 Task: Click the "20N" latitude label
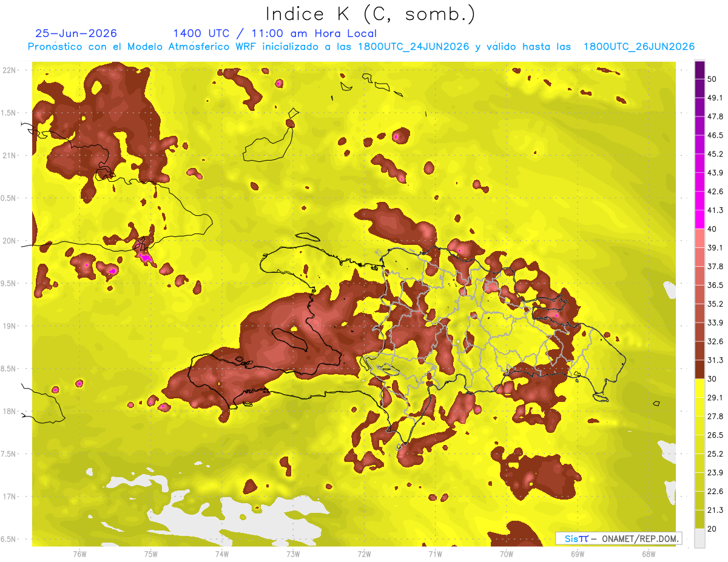(x=9, y=241)
